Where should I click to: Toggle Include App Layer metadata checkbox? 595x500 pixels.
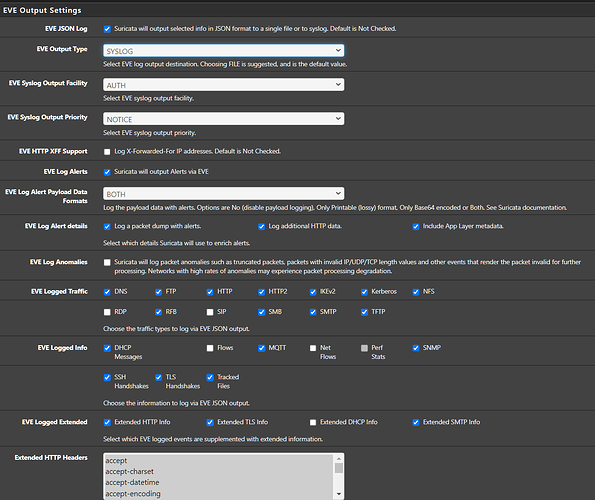point(416,227)
